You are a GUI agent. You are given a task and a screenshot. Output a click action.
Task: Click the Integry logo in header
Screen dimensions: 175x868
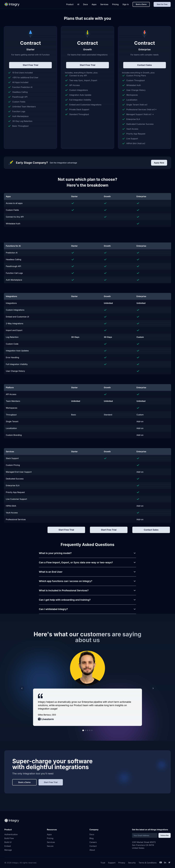(12, 4)
